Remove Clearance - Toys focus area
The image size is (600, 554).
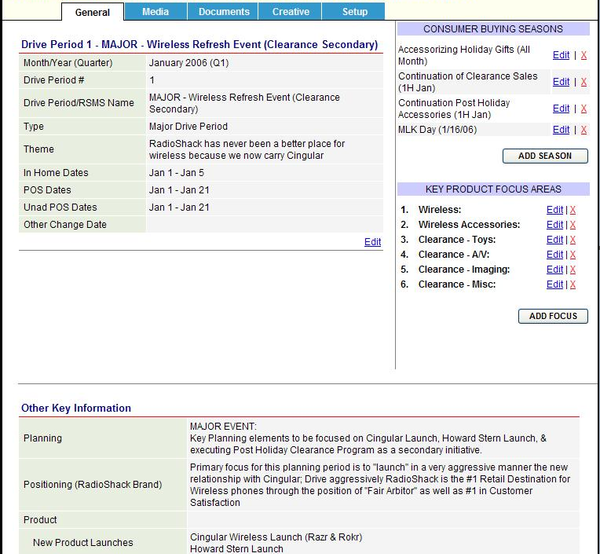pyautogui.click(x=572, y=240)
